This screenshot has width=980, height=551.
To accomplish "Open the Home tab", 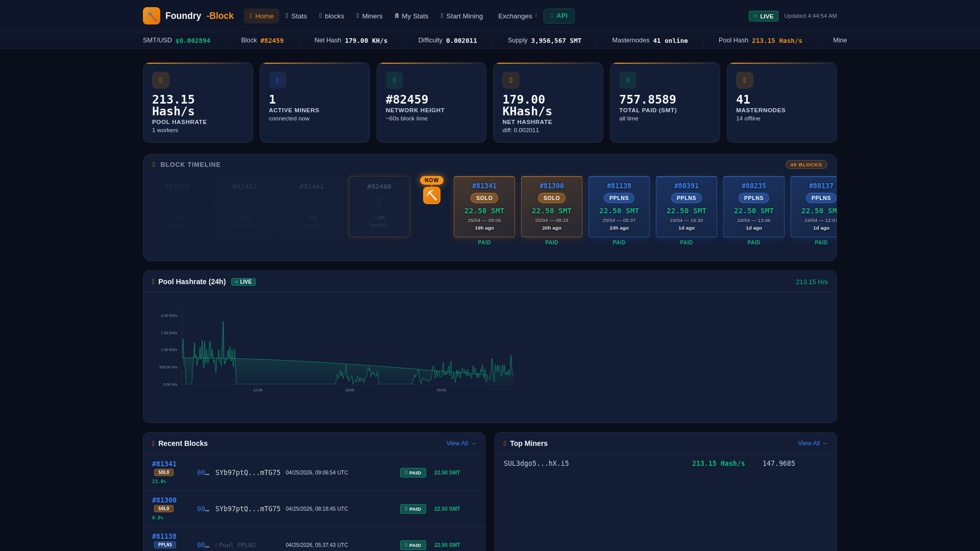I will 261,16.
